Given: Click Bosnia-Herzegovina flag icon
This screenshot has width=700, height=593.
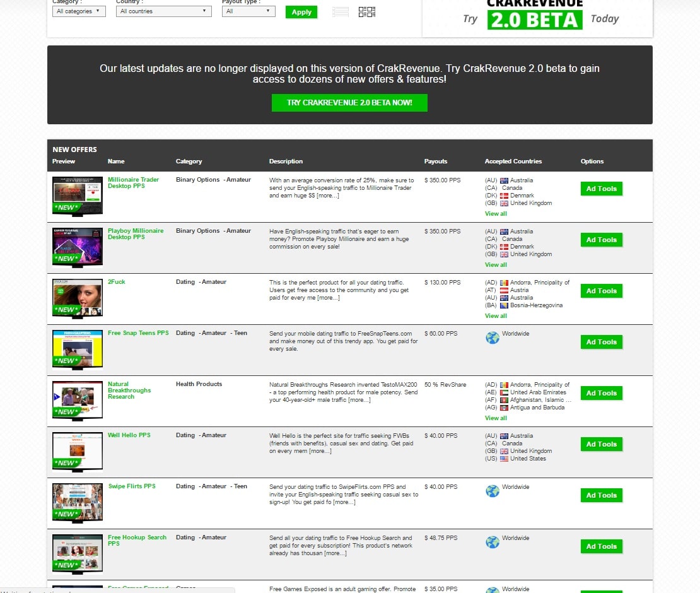Looking at the screenshot, I should (x=504, y=305).
